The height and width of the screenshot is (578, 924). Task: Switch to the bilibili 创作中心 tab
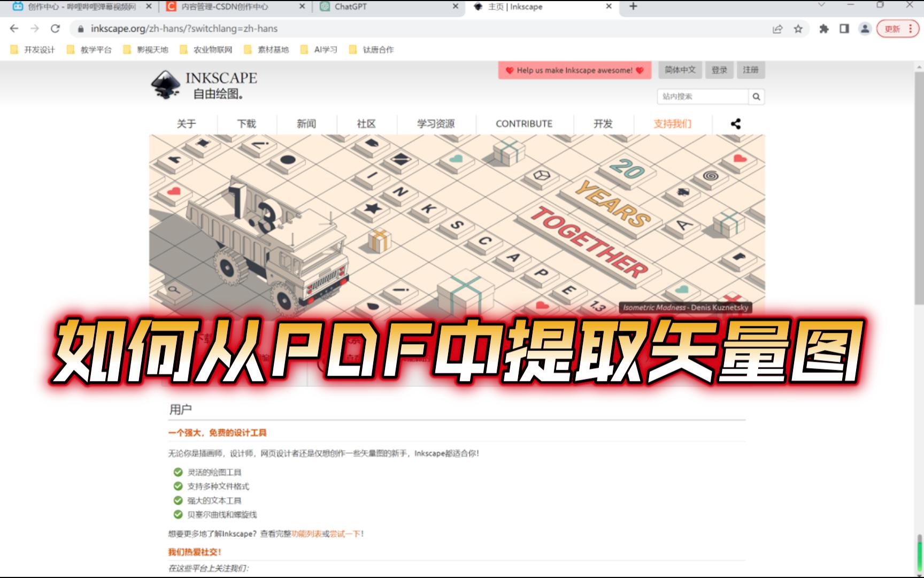tap(80, 6)
